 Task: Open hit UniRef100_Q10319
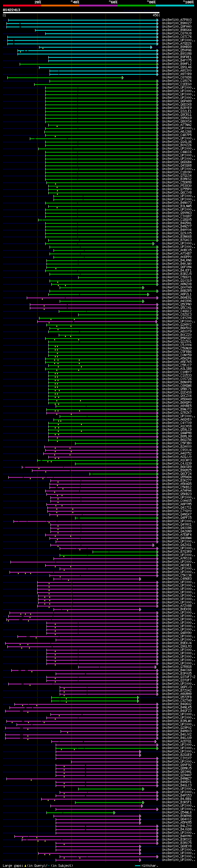(x=177, y=281)
